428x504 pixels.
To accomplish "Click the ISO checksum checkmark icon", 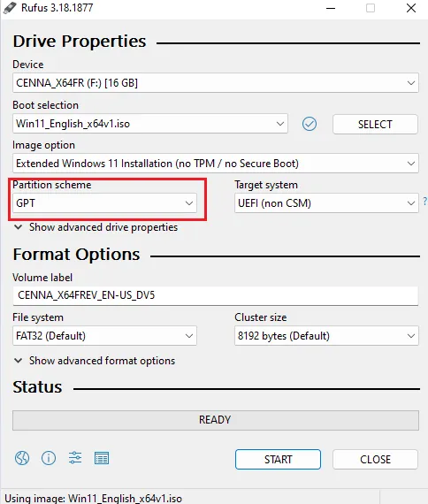I will (310, 124).
